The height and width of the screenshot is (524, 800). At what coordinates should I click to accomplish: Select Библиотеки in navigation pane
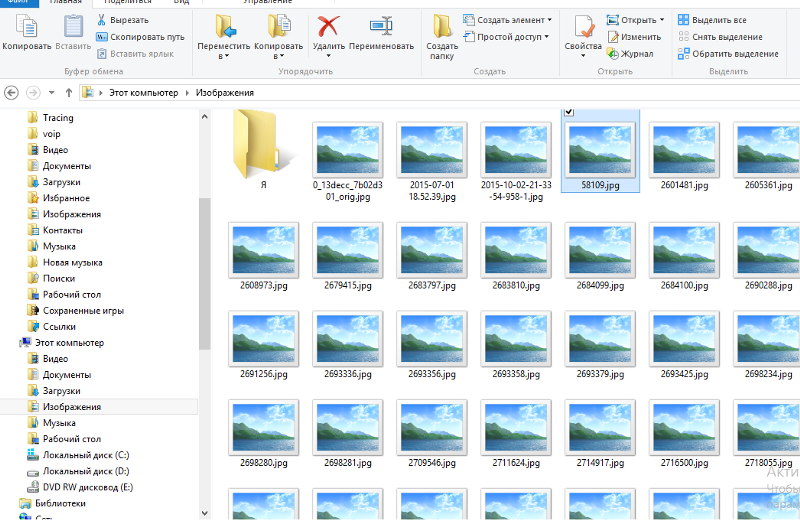[x=53, y=503]
